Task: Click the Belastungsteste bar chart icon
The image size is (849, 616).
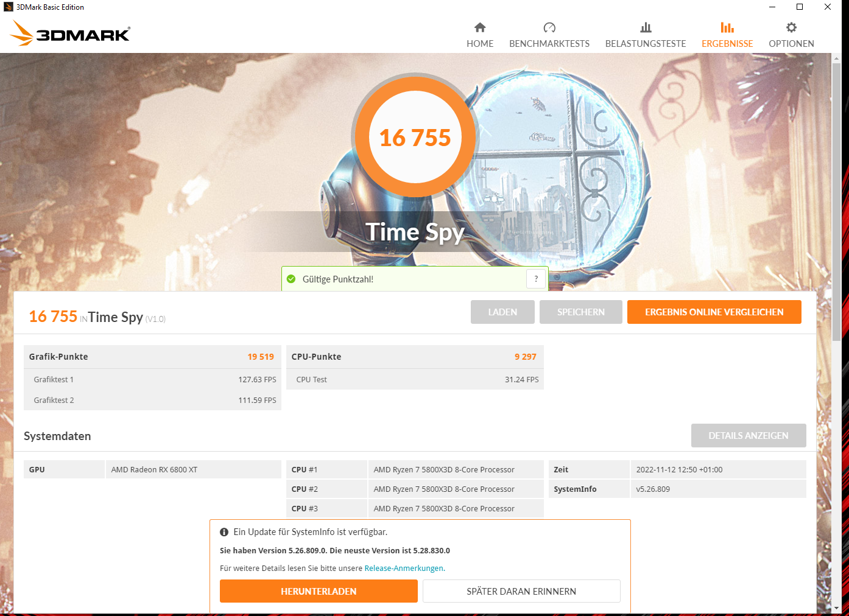Action: click(646, 27)
